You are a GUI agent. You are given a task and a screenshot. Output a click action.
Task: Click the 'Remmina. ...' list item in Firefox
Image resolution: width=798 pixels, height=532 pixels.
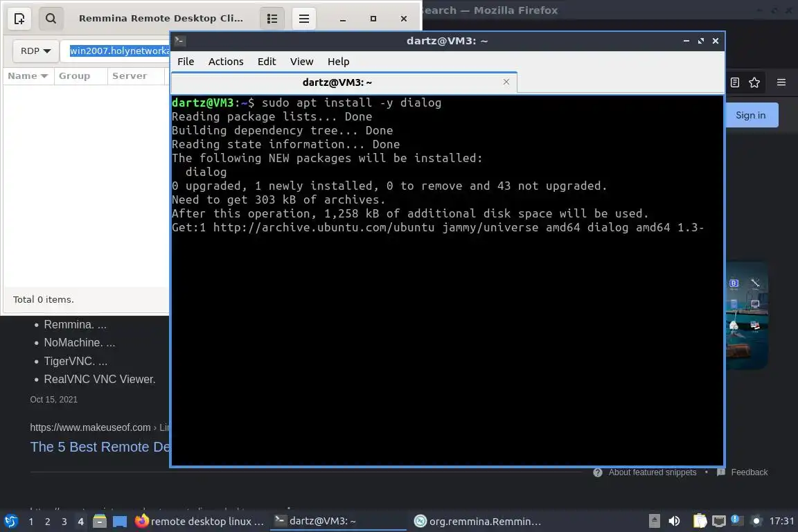(76, 324)
